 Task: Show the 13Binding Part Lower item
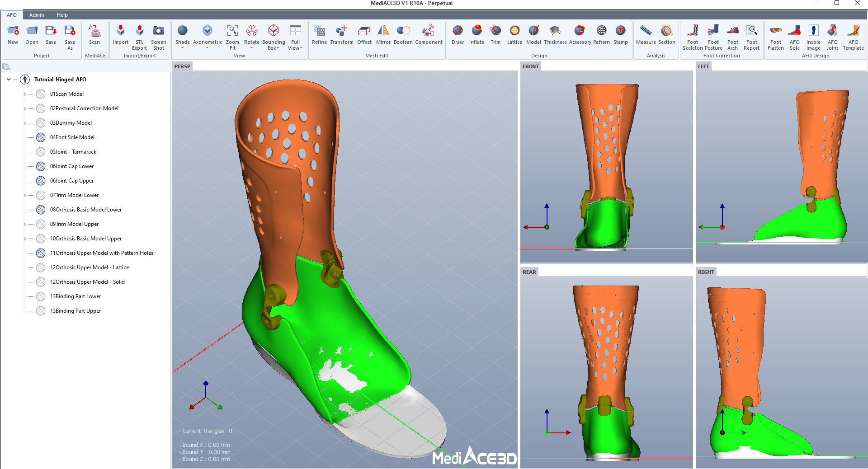(x=41, y=296)
